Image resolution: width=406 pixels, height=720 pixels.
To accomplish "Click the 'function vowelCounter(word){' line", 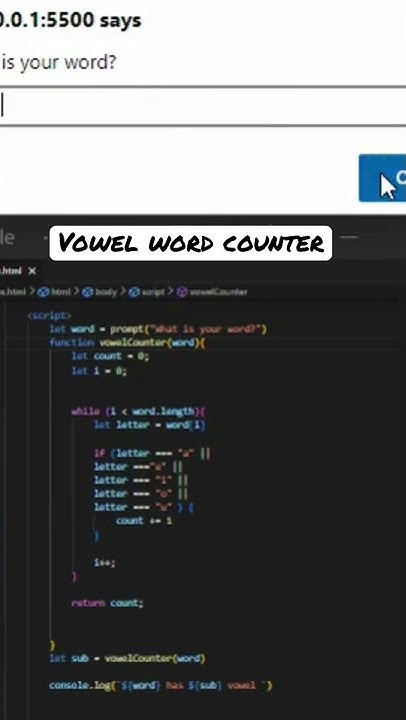I will pyautogui.click(x=127, y=343).
